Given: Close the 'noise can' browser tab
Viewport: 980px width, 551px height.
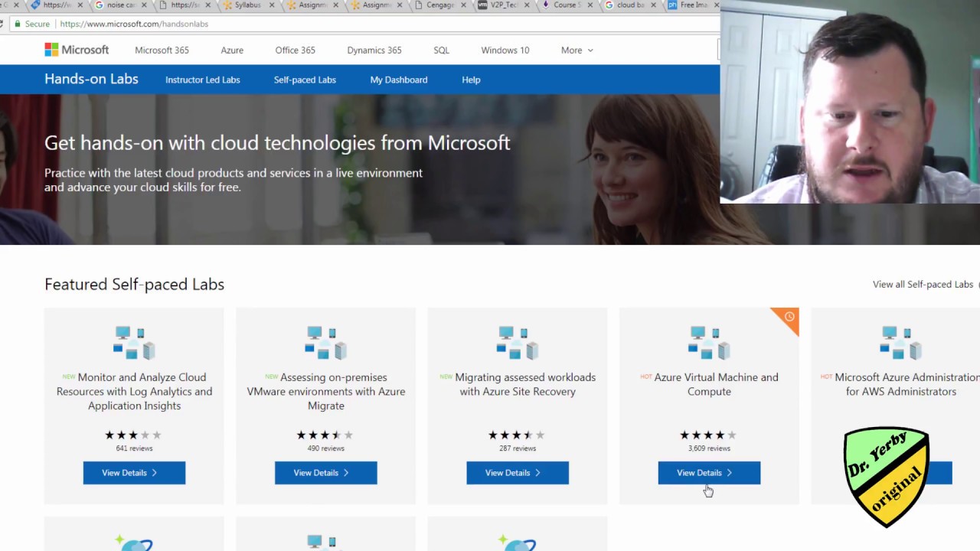Looking at the screenshot, I should [x=144, y=5].
